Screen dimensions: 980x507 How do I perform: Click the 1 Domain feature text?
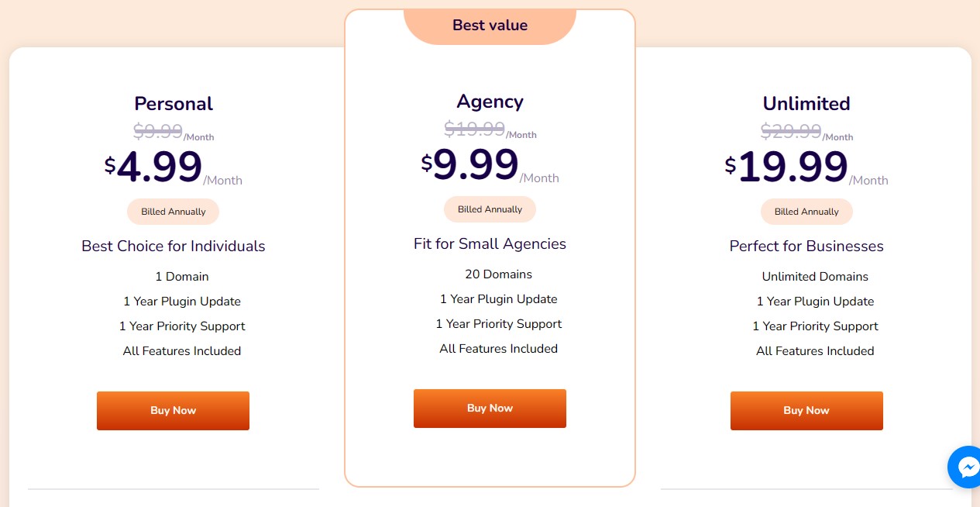click(181, 276)
